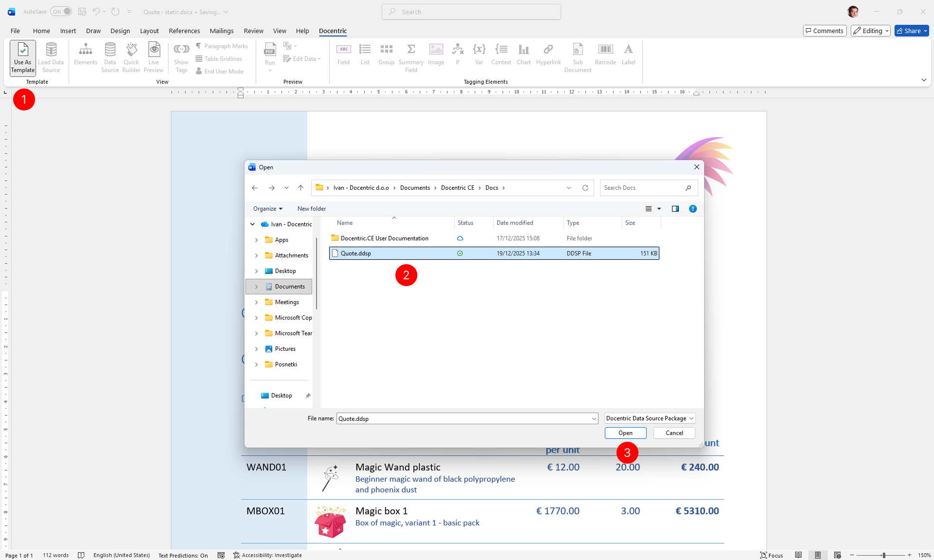Click the Share button
Screen dimensions: 934x560
(912, 31)
